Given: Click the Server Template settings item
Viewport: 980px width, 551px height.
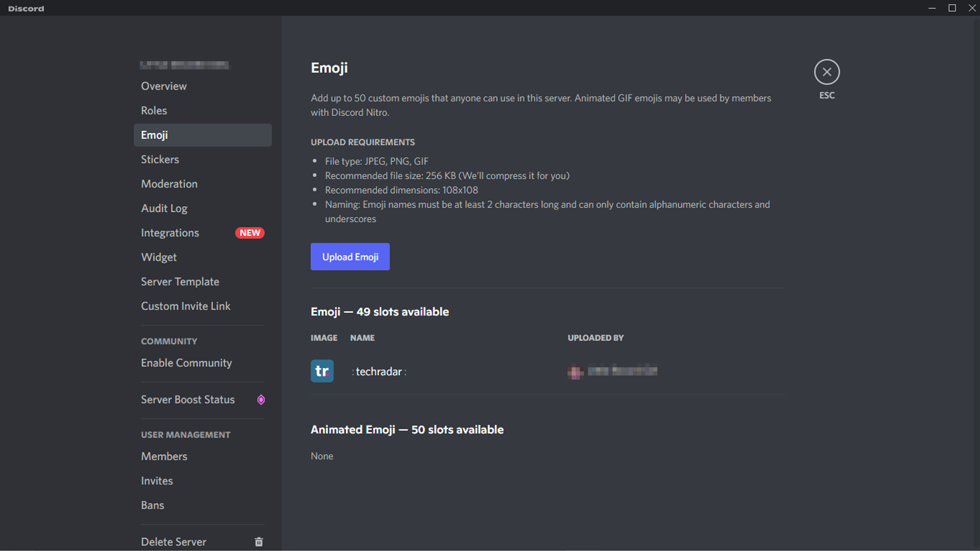Looking at the screenshot, I should point(179,281).
